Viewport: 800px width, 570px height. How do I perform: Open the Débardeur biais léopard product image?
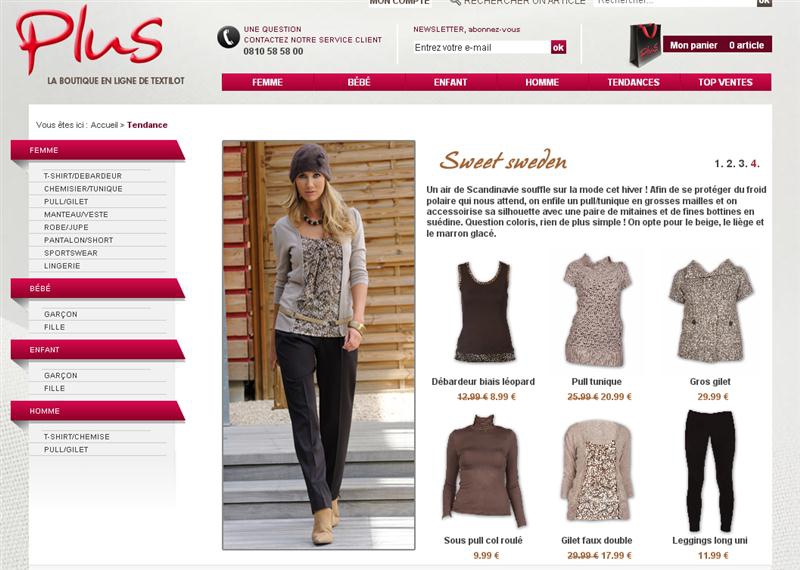(x=484, y=311)
